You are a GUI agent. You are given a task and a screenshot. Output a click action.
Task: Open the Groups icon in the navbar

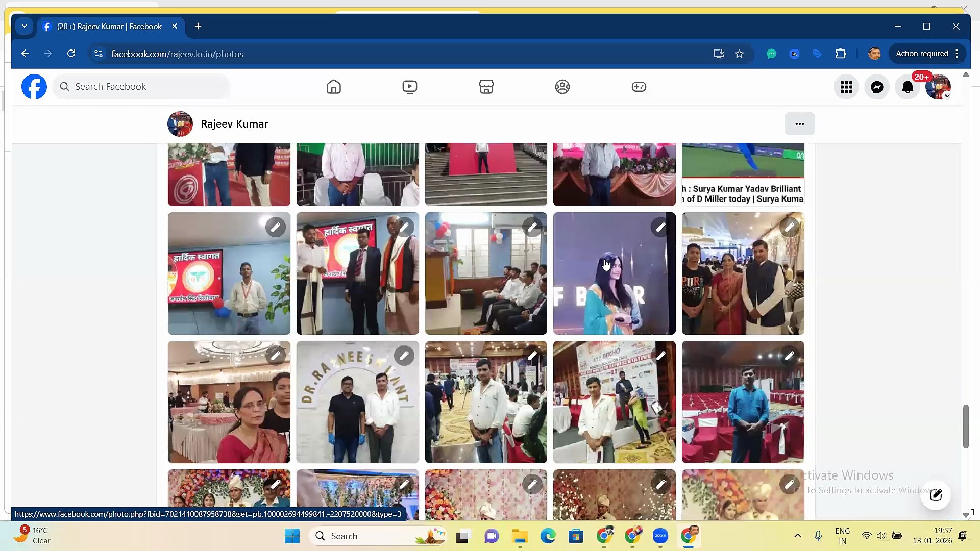562,87
